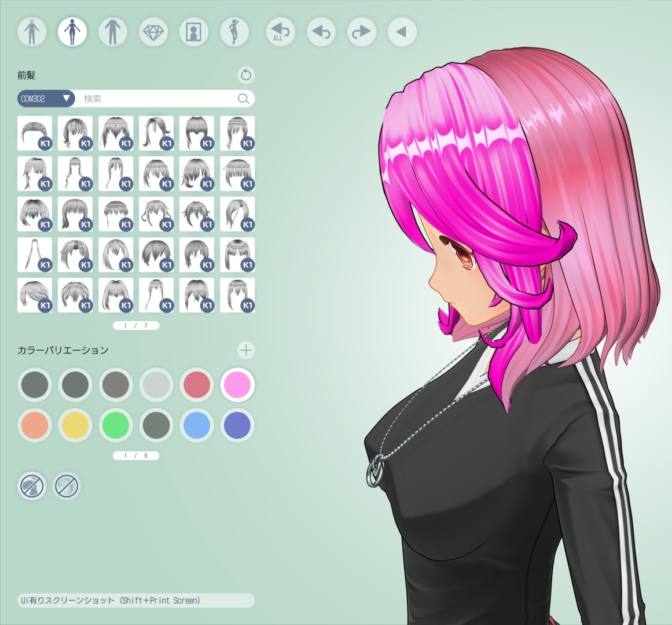The height and width of the screenshot is (625, 672).
Task: Open the portrait frame category icon
Action: click(194, 32)
